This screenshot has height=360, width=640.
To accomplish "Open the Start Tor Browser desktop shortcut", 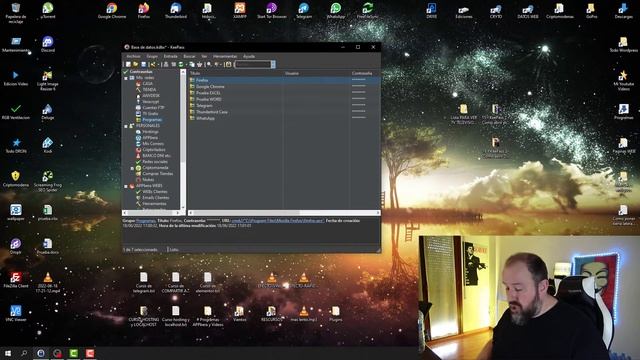I will click(x=272, y=11).
